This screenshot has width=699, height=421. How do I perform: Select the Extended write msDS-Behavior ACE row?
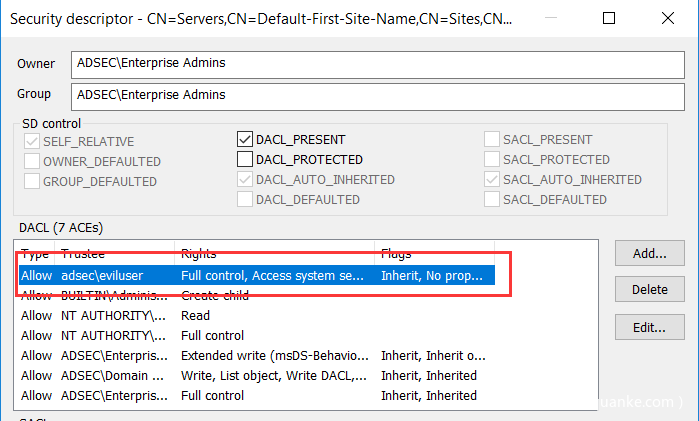(257, 355)
